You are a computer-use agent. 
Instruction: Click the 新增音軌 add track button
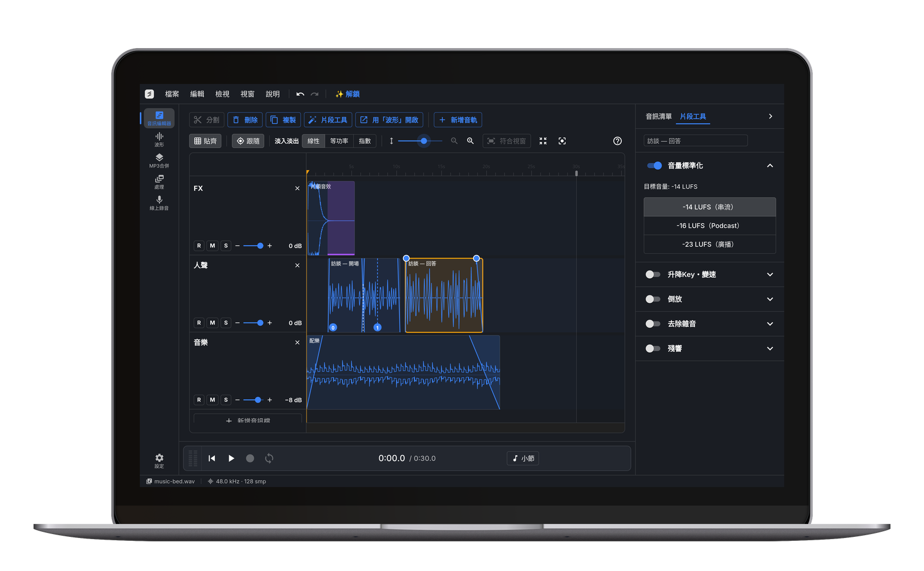point(458,120)
